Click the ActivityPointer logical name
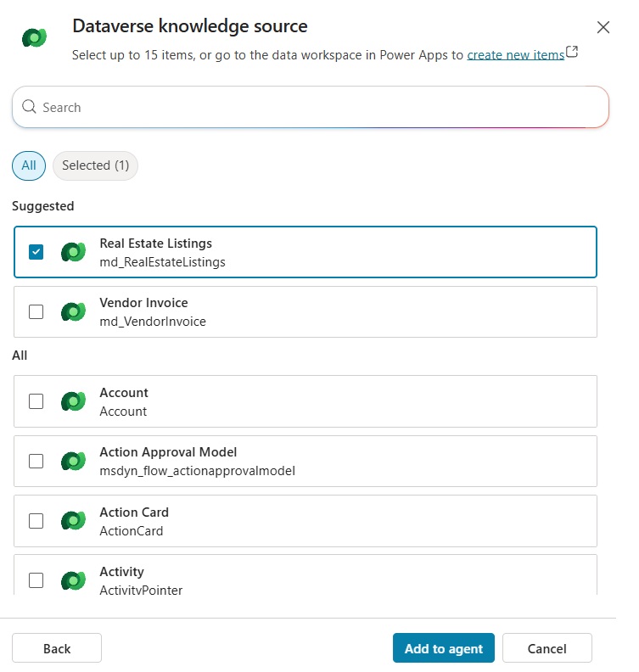 point(141,591)
